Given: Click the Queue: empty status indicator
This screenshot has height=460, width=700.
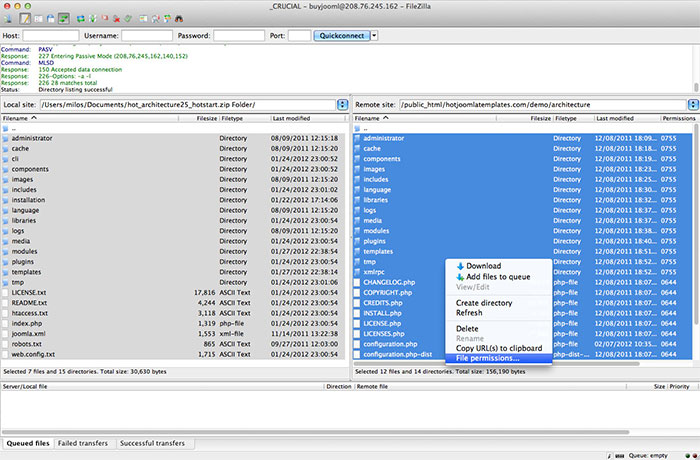Looking at the screenshot, I should (648, 456).
